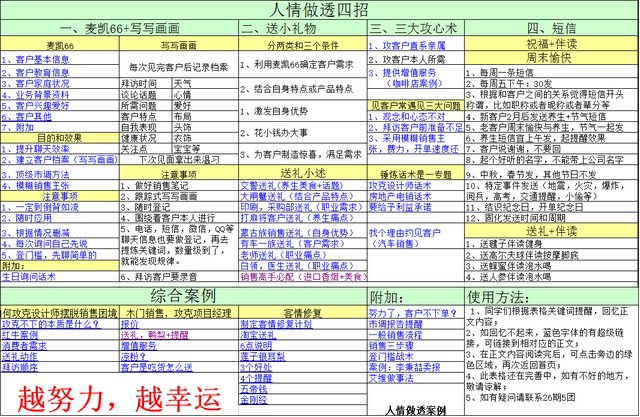
Task: Open the 4个提醒 link
Action: coord(256,378)
